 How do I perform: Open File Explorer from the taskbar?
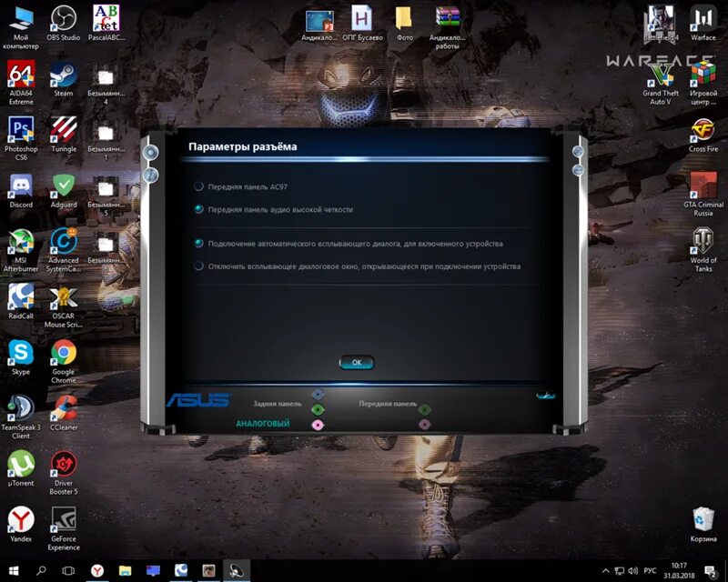pyautogui.click(x=125, y=570)
